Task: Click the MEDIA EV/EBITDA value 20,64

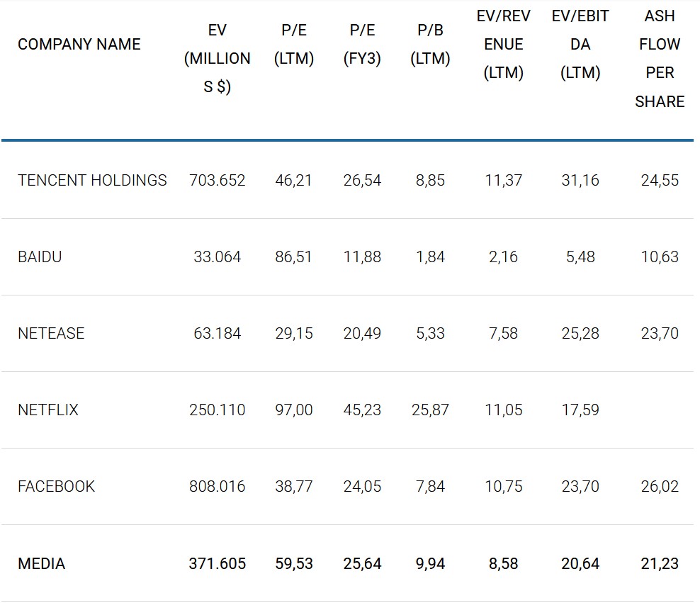Action: point(580,563)
